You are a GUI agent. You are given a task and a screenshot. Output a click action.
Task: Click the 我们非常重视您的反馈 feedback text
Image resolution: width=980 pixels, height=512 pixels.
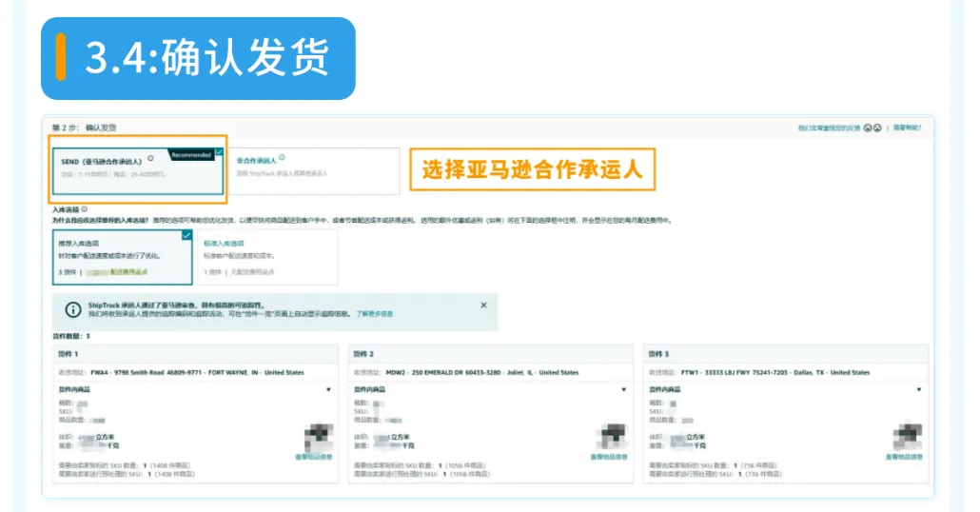click(x=829, y=128)
